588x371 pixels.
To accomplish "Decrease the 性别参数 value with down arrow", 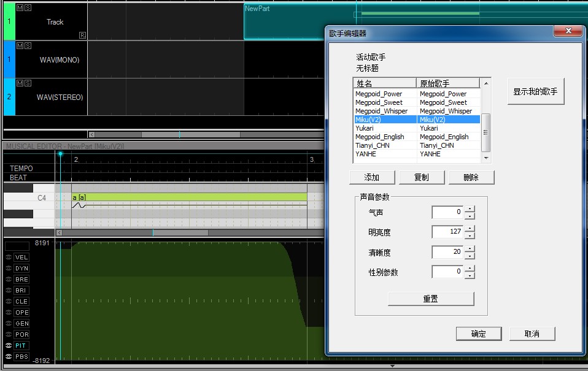I will tap(470, 275).
